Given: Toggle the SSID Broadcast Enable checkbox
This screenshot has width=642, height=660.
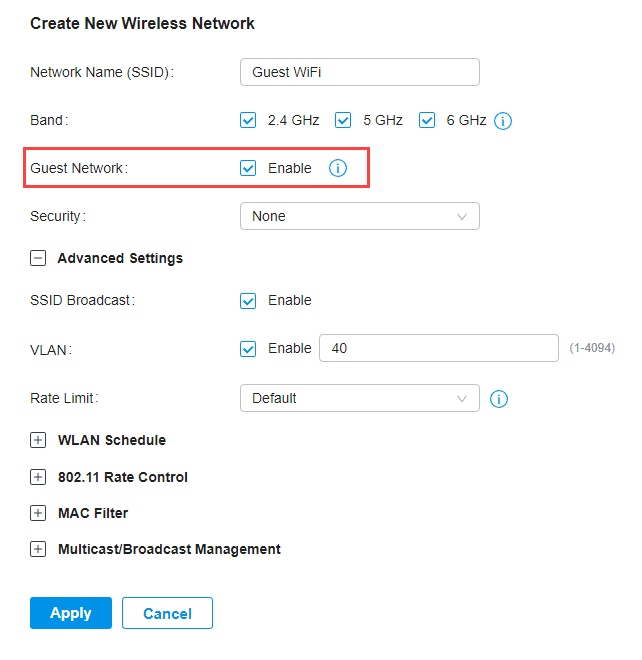Looking at the screenshot, I should point(248,300).
